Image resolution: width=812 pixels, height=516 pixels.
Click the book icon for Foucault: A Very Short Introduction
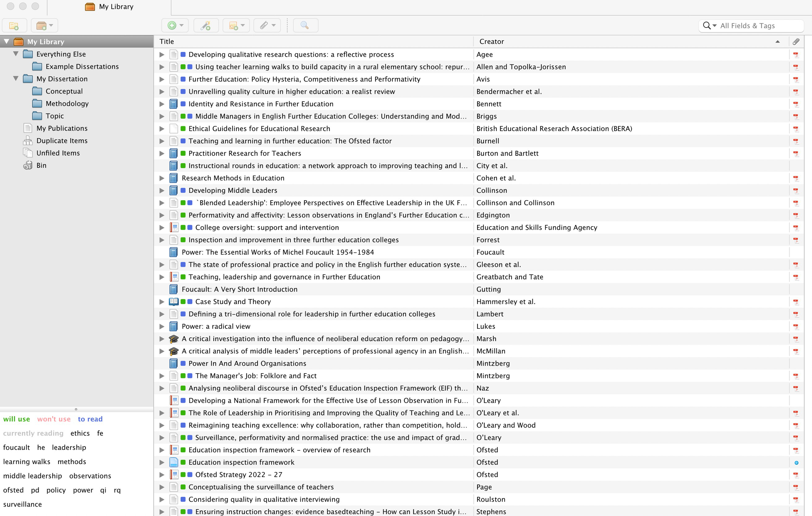(x=173, y=289)
